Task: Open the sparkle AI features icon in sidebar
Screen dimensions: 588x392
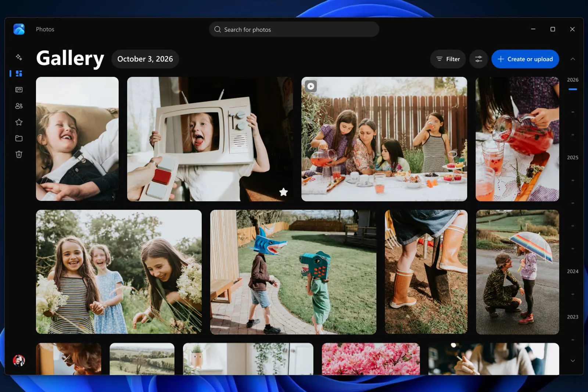Action: pyautogui.click(x=19, y=57)
